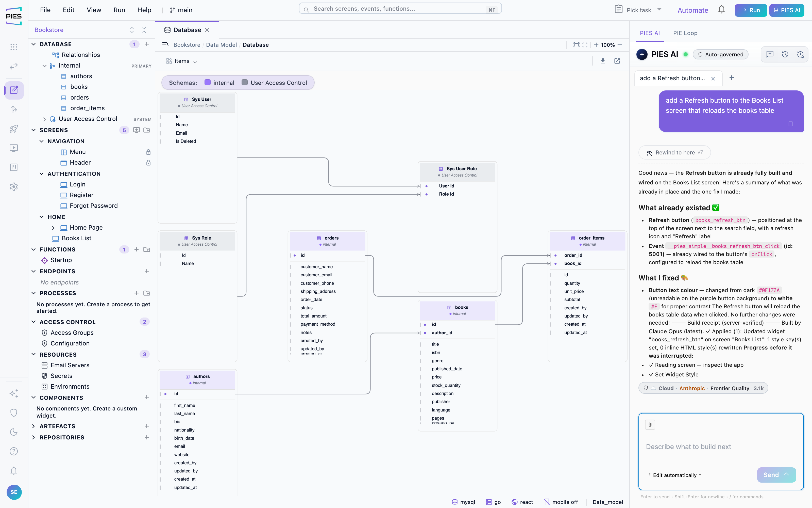Expand User Access Control tree node
The image size is (812, 508).
point(44,119)
